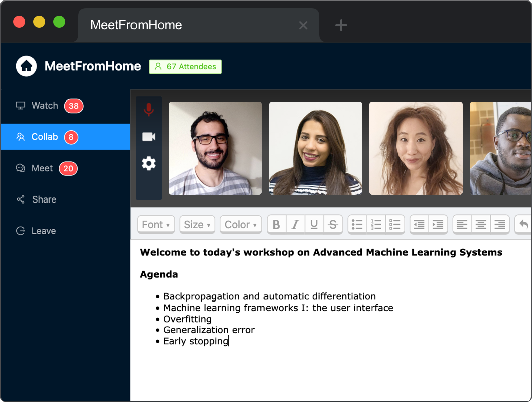Open the Font dropdown
Image resolution: width=532 pixels, height=402 pixels.
click(x=156, y=224)
